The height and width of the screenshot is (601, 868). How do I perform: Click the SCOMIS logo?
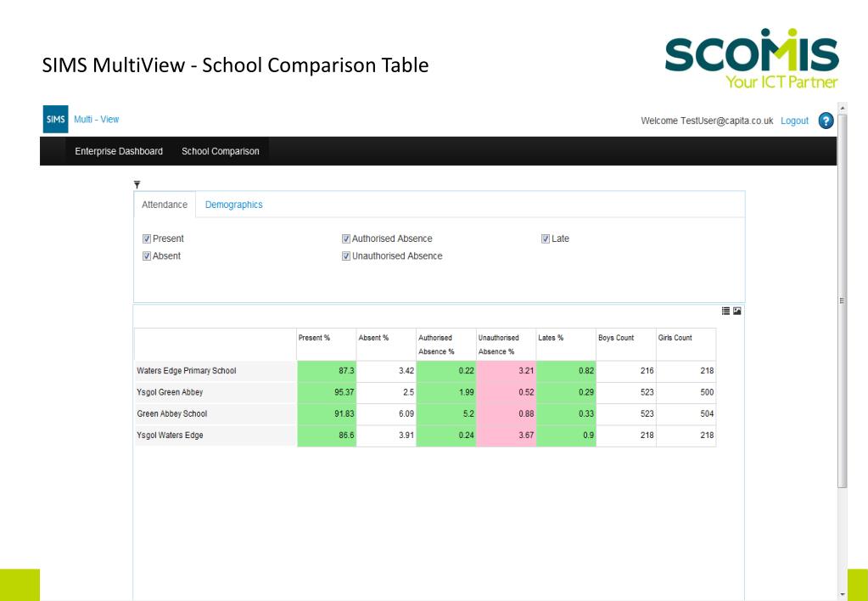(x=753, y=58)
